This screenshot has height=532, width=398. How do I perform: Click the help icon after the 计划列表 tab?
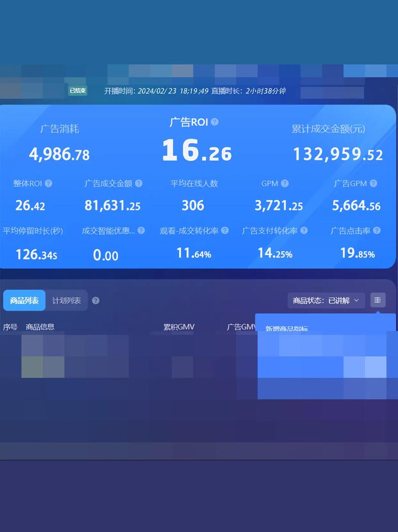96,301
